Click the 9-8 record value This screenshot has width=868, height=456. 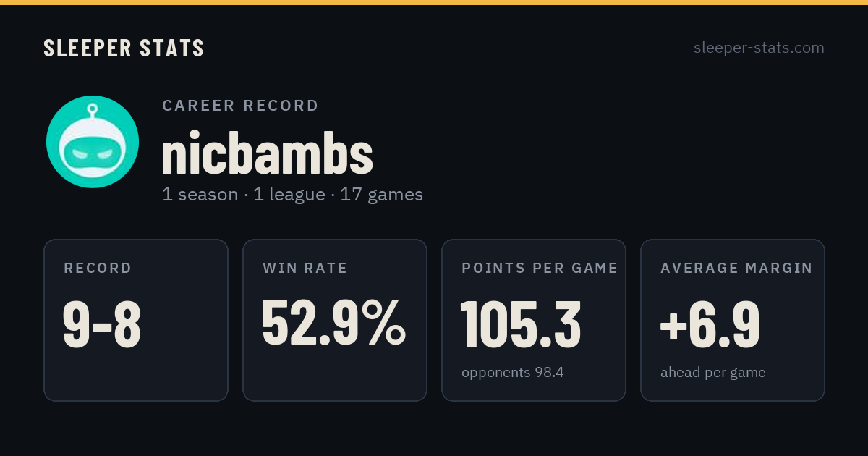(102, 324)
